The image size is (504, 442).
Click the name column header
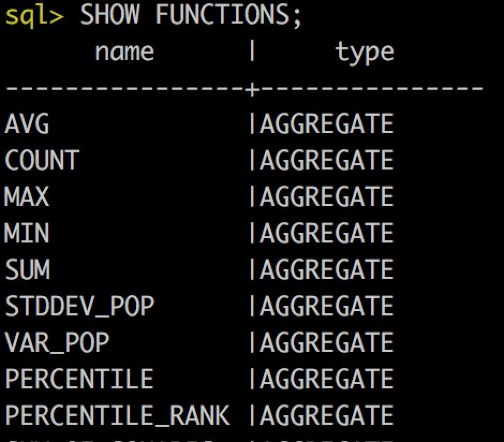[124, 52]
